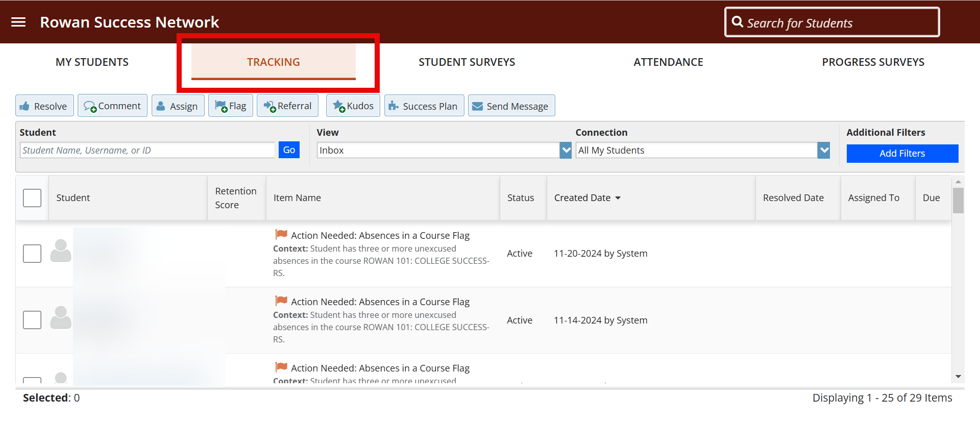980x422 pixels.
Task: Give Kudos with the star button
Action: (x=353, y=106)
